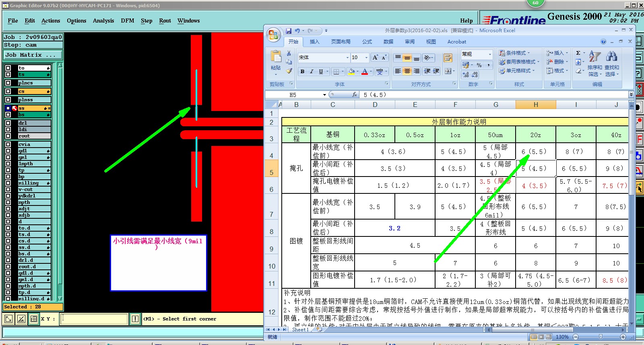Click the exclamation icon beside the coordinate field
Screen dimensions: 644x345
[x=135, y=319]
